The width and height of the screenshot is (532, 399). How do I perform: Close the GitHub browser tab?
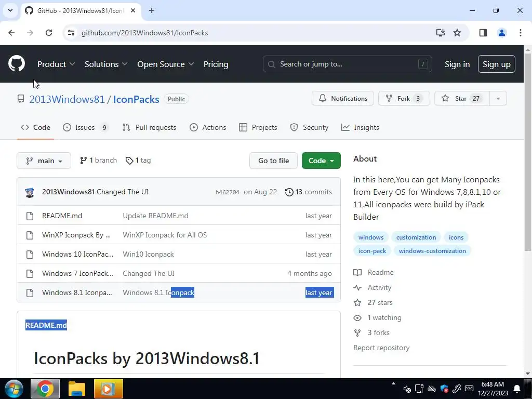[x=133, y=10]
